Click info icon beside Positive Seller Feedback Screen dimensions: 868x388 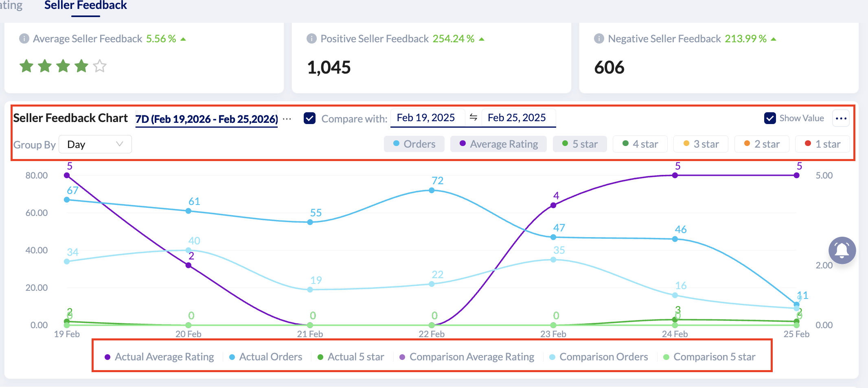tap(311, 39)
